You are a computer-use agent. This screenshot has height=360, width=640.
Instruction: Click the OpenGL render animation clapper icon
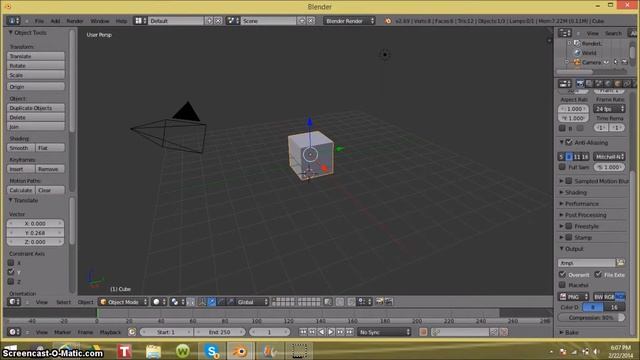pyautogui.click(x=388, y=302)
